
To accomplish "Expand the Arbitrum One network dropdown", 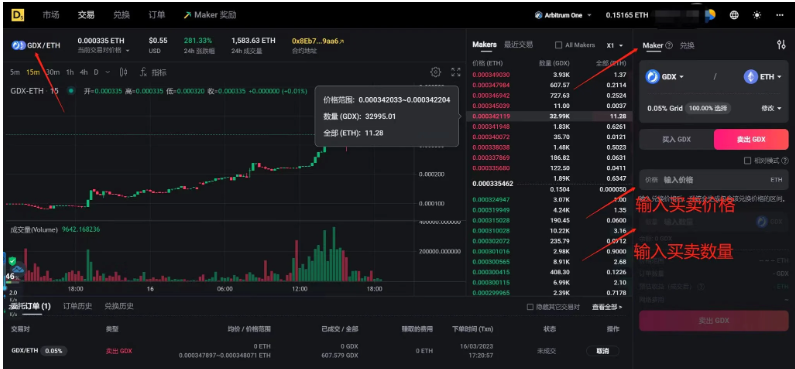I will [x=563, y=15].
